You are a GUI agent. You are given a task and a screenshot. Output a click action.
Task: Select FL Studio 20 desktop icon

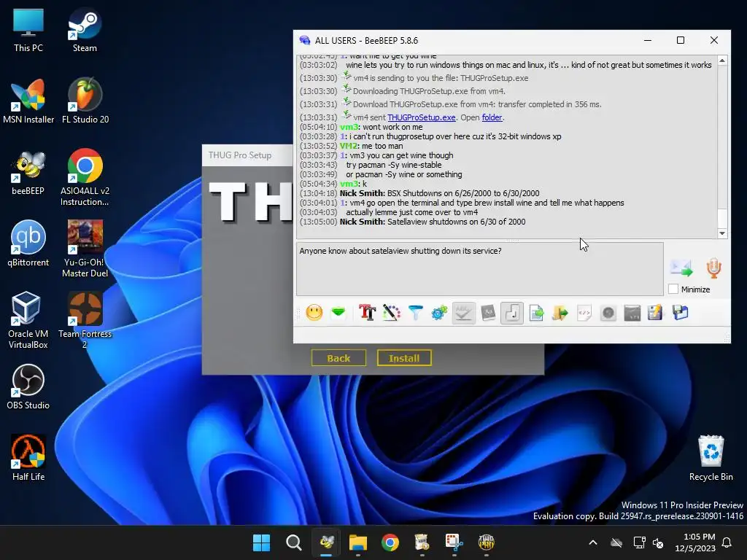click(x=85, y=102)
